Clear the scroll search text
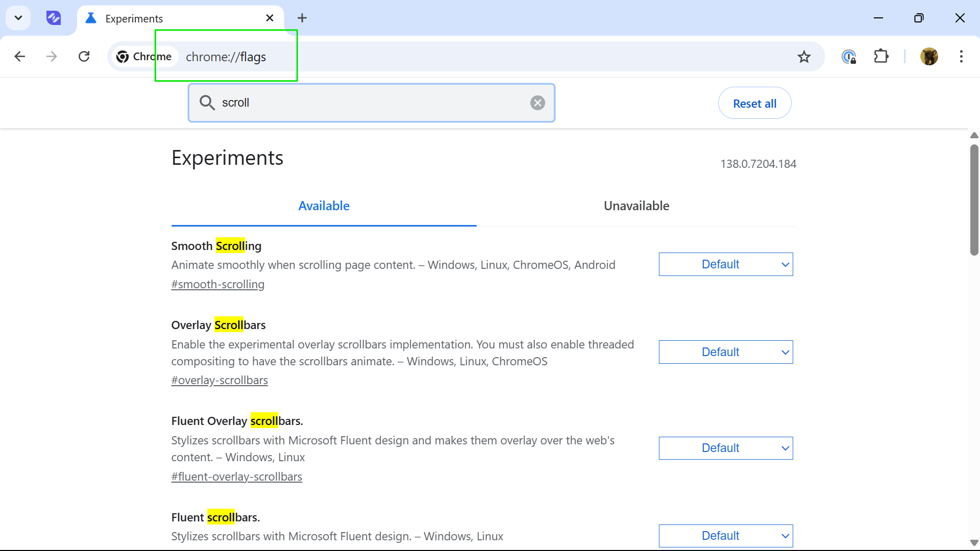The height and width of the screenshot is (551, 980). (537, 103)
